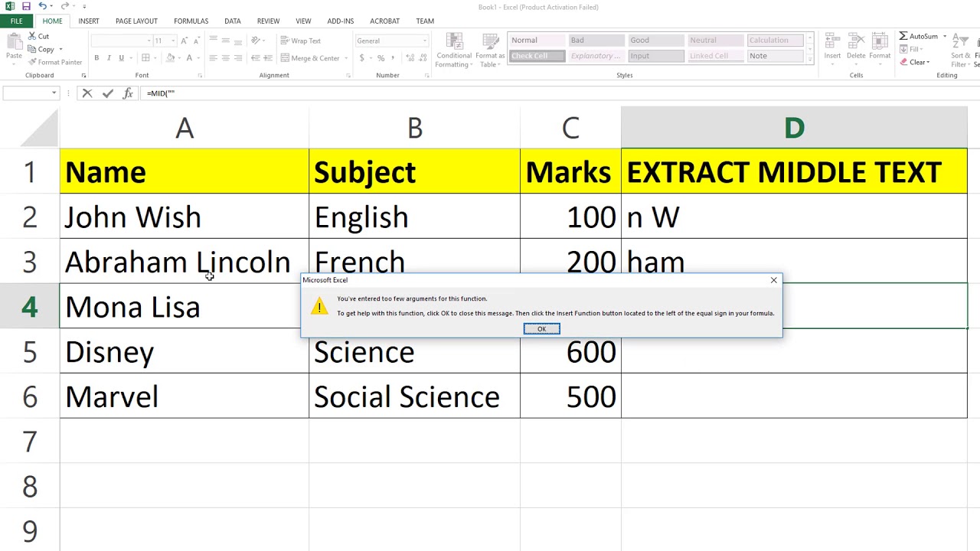Open the Font Color swatch
Viewport: 980px width, 551px height.
pyautogui.click(x=188, y=58)
